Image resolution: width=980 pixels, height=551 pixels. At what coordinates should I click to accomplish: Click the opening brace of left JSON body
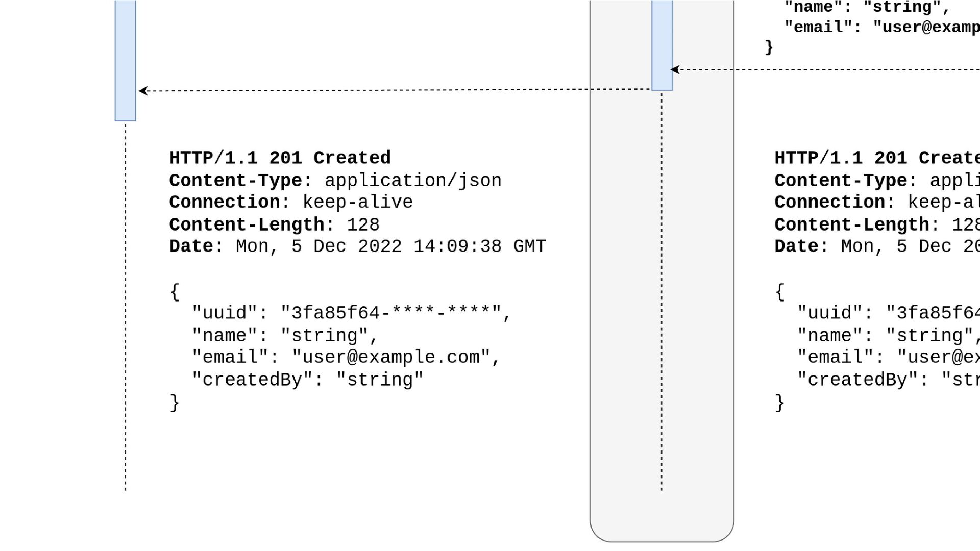click(175, 292)
